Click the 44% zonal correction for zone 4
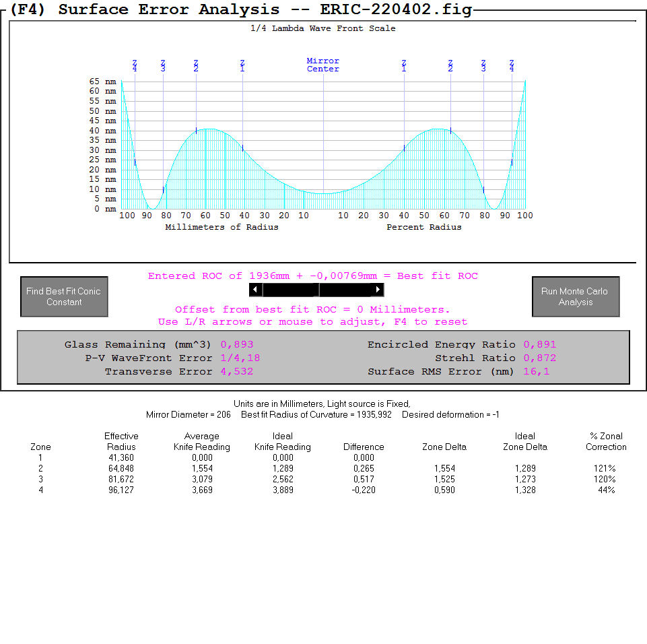The height and width of the screenshot is (644, 647). 606,490
